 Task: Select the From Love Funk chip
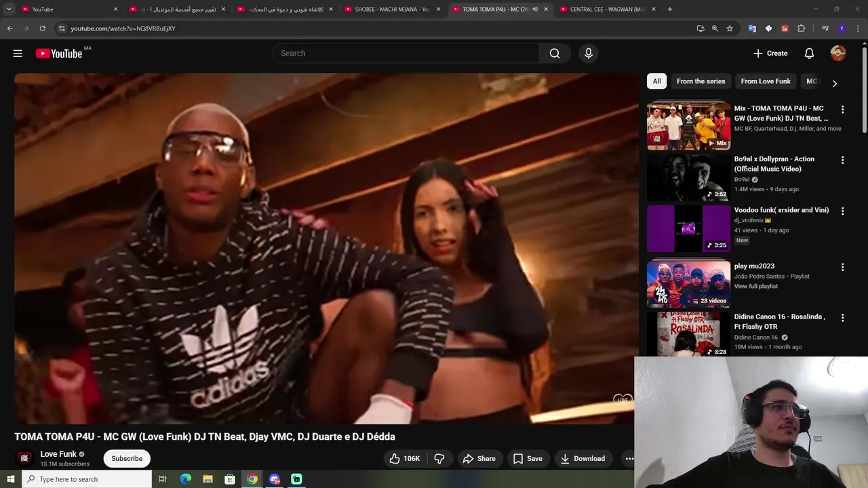point(766,81)
